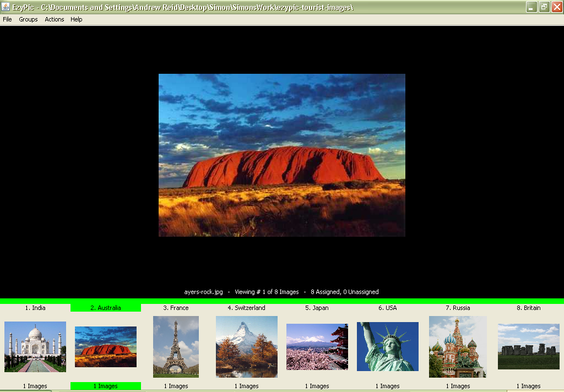Open the Groups menu

[x=28, y=19]
